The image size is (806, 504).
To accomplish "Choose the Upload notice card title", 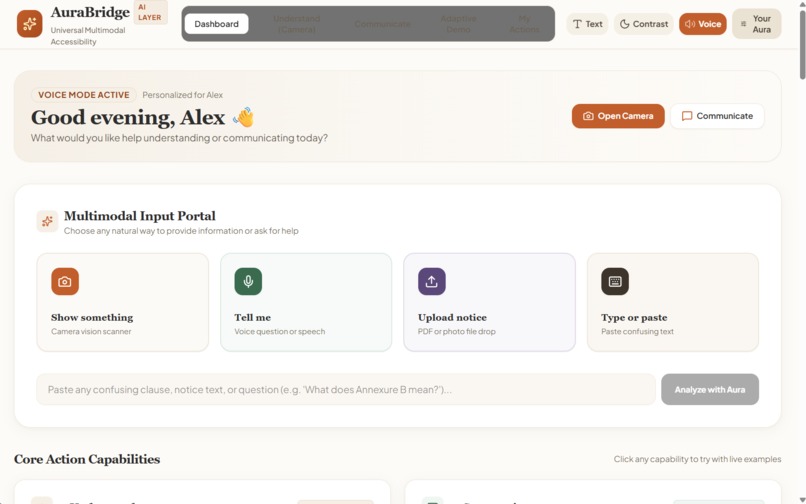I will (452, 317).
